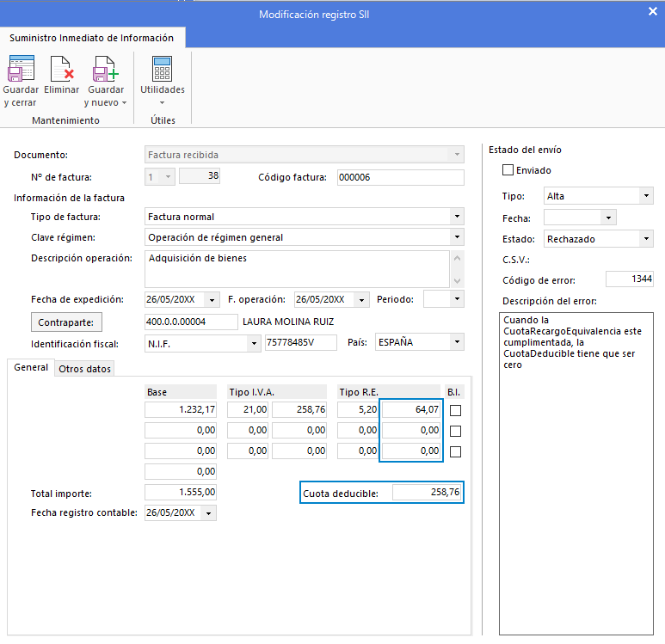
Task: Open the Periodo dropdown
Action: point(457,299)
